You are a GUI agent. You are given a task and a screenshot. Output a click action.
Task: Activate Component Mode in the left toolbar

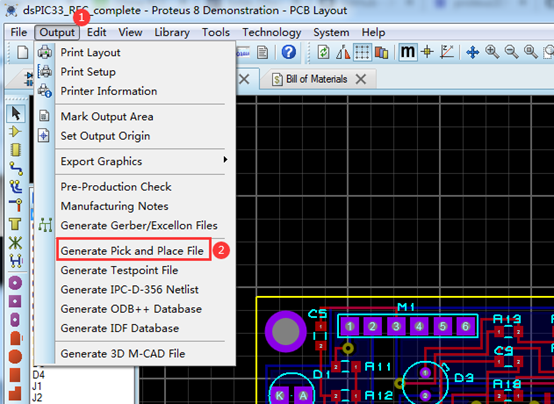(x=15, y=131)
